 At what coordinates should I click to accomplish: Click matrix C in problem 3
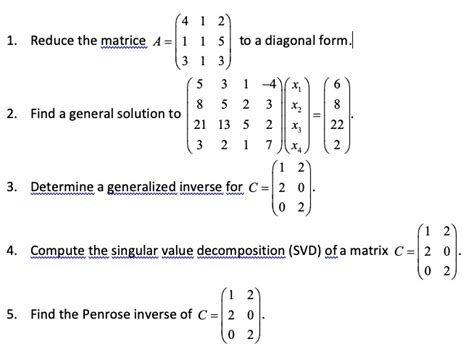pos(292,188)
